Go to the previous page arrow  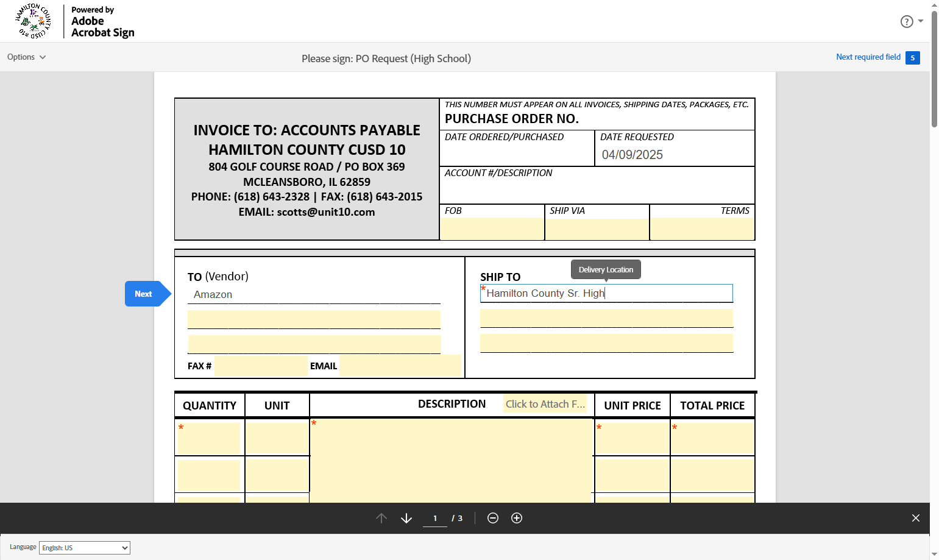point(381,518)
